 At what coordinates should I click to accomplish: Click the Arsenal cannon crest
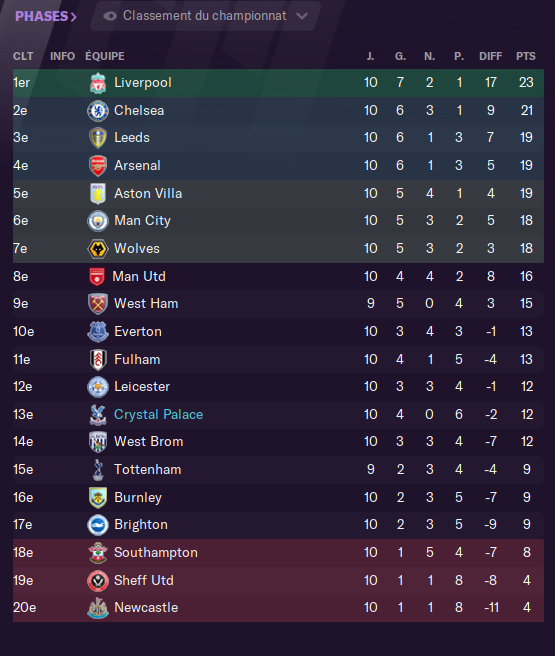pyautogui.click(x=98, y=166)
